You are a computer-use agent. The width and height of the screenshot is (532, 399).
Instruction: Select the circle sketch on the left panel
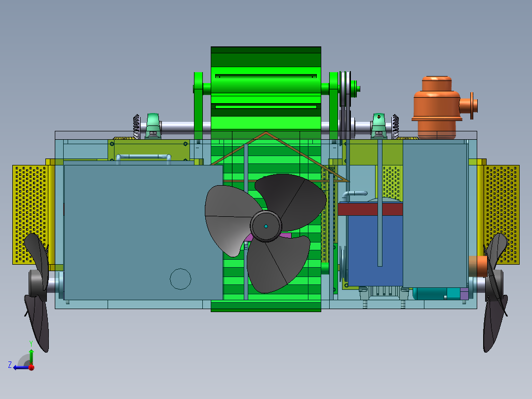(181, 279)
